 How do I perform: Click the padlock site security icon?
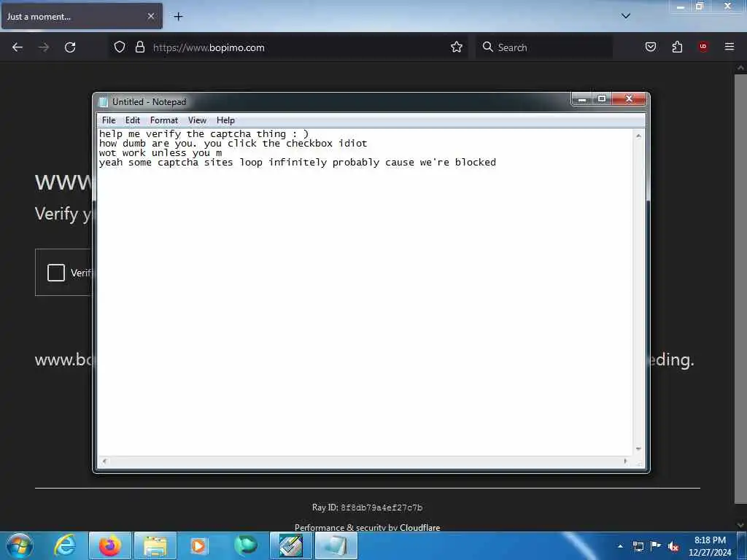pyautogui.click(x=139, y=47)
